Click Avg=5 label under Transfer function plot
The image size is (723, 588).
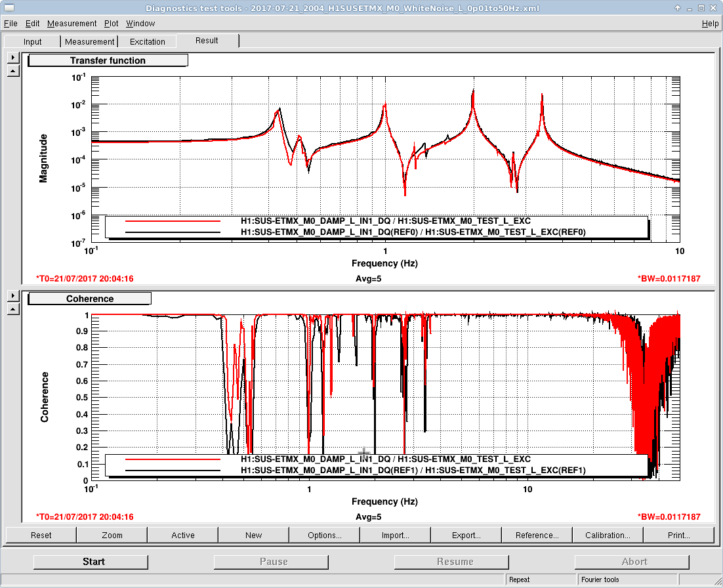[369, 278]
